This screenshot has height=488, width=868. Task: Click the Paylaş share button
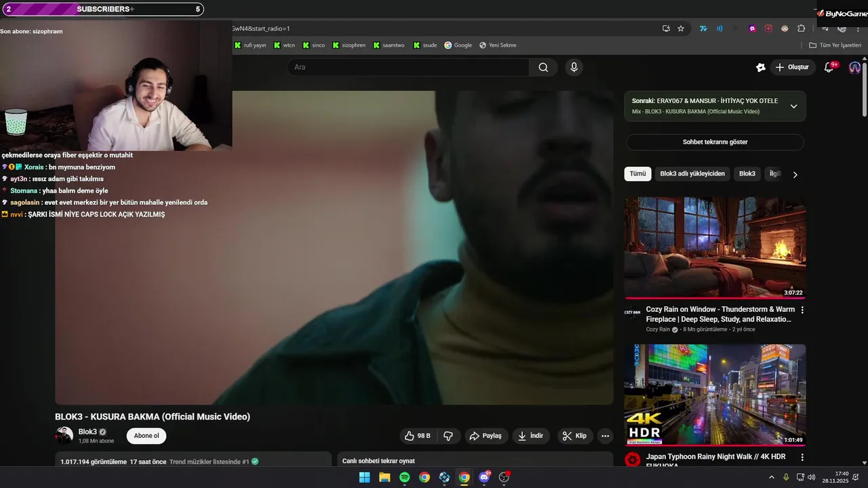click(486, 436)
